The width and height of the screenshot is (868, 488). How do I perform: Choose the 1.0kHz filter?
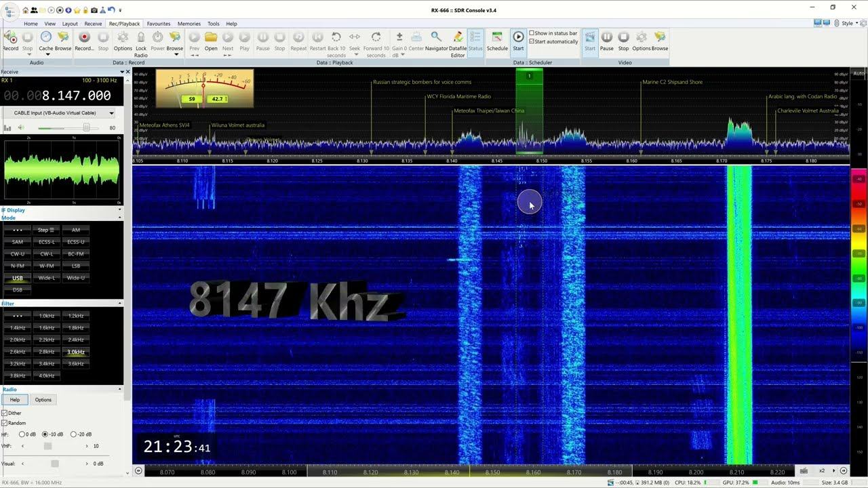(x=47, y=315)
